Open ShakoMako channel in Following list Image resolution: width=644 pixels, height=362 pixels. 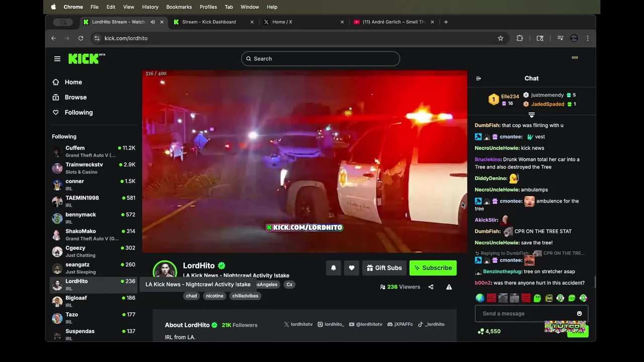point(94,234)
